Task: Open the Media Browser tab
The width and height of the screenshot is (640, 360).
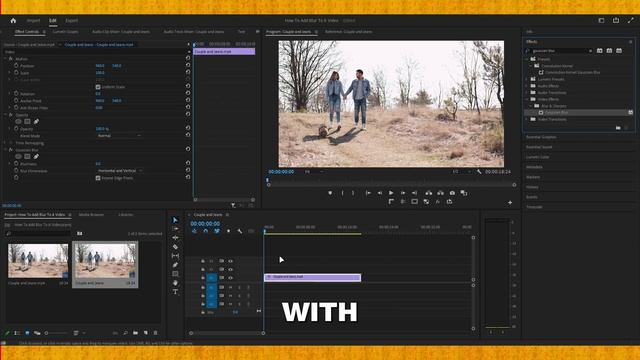Action: 91,215
